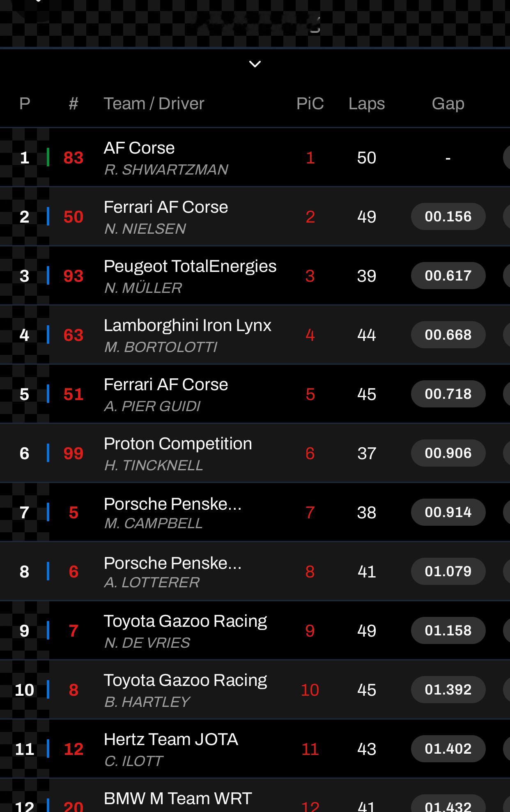Select Hertz Team JOTA row
This screenshot has width=510, height=812.
[255, 749]
